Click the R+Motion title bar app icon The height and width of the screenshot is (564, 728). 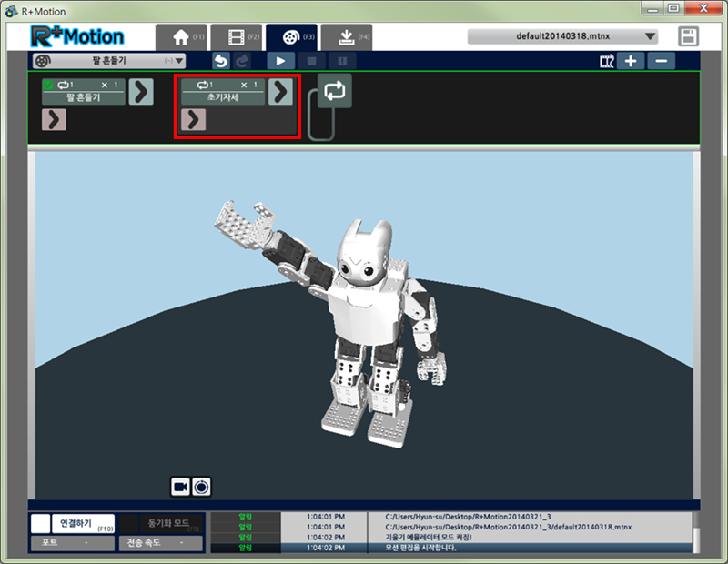click(12, 11)
